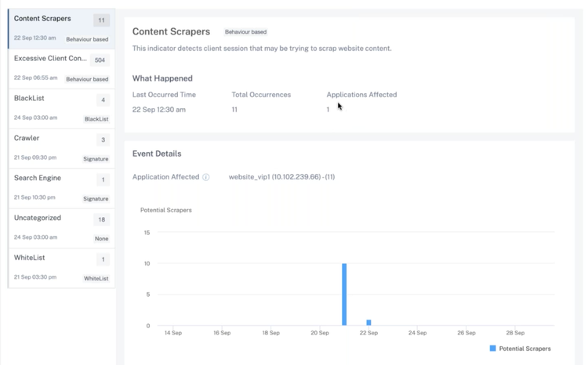Click the What Happened section title
588x365 pixels.
pyautogui.click(x=162, y=78)
